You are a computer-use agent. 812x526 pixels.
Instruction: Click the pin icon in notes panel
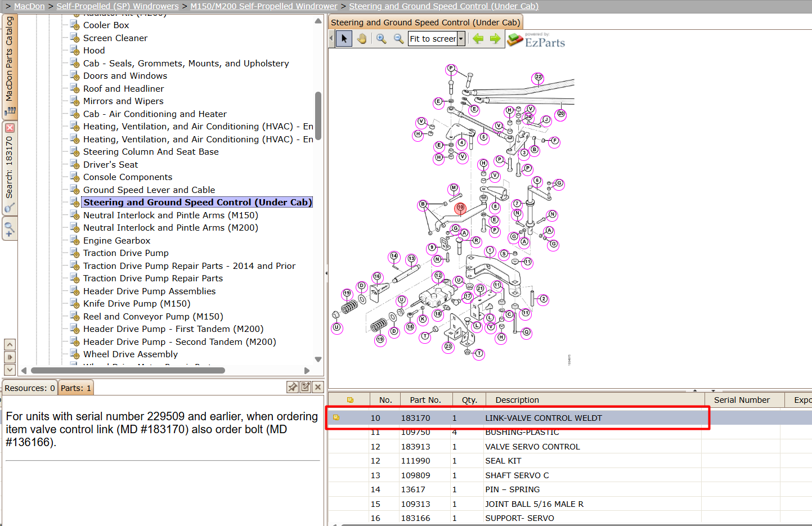click(x=293, y=387)
